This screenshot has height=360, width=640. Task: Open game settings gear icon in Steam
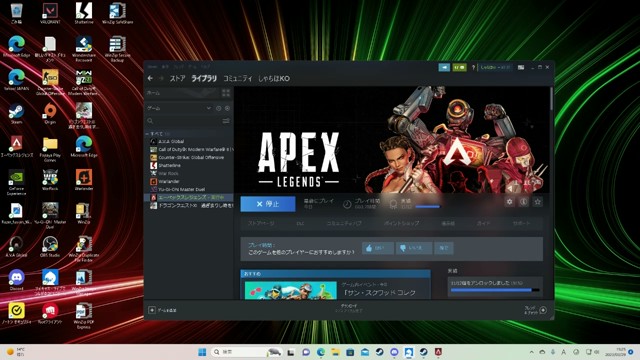[x=509, y=202]
